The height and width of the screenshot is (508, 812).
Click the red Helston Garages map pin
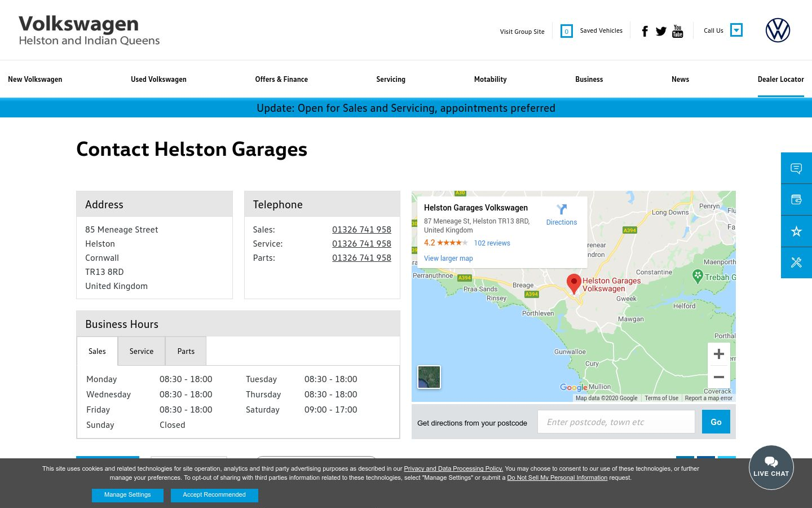(574, 284)
